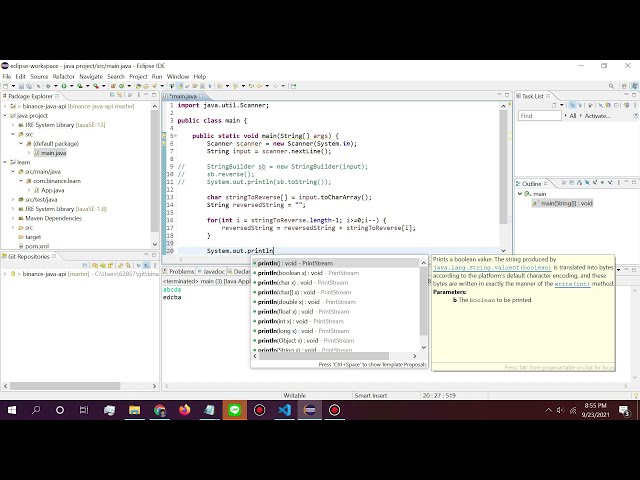640x480 pixels.
Task: Select main(String[]) : void in Outline
Action: coord(562,203)
